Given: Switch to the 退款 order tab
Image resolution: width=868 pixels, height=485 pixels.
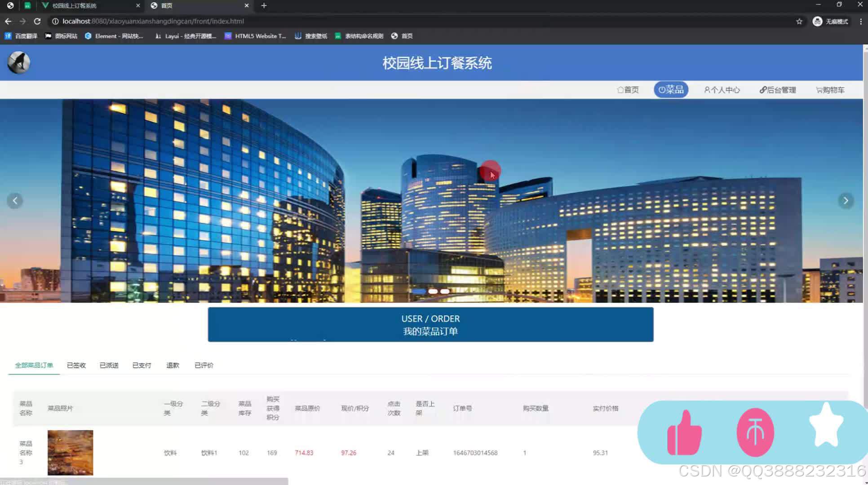Looking at the screenshot, I should [173, 365].
